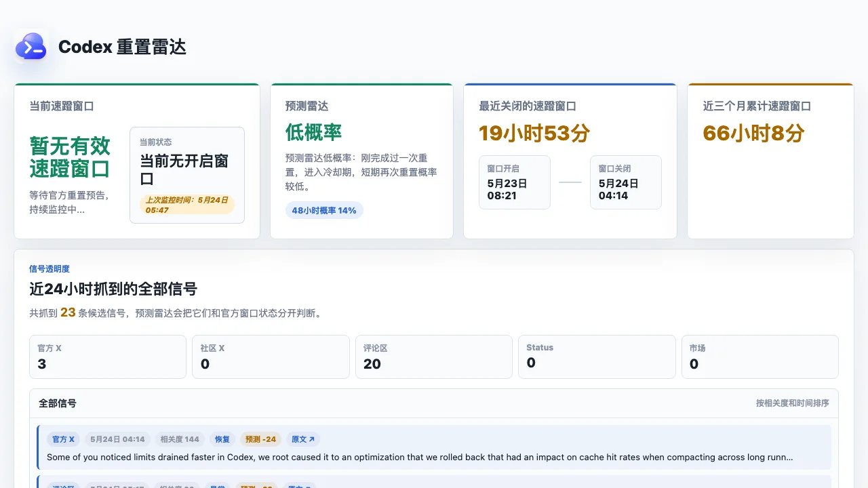This screenshot has height=488, width=868.
Task: Click the 按相关度和时间排序 label
Action: 793,403
